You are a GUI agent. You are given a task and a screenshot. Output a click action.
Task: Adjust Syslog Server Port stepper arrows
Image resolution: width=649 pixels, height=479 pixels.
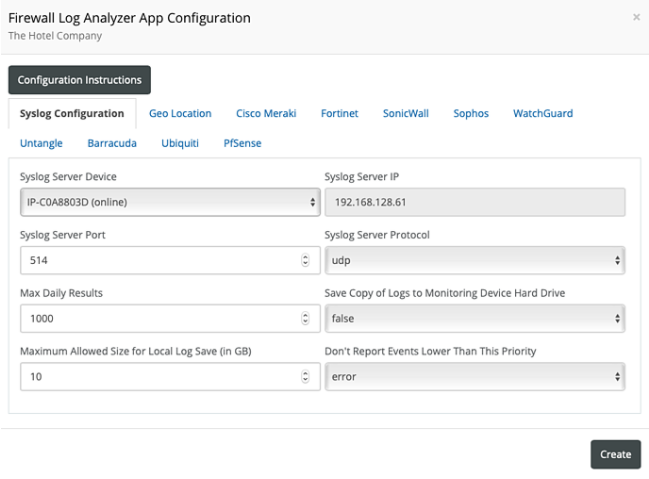(x=305, y=260)
